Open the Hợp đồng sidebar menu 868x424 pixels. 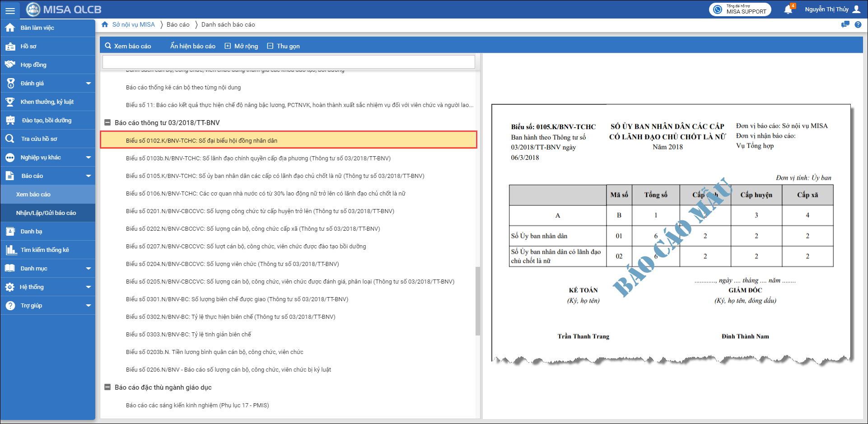pyautogui.click(x=33, y=65)
